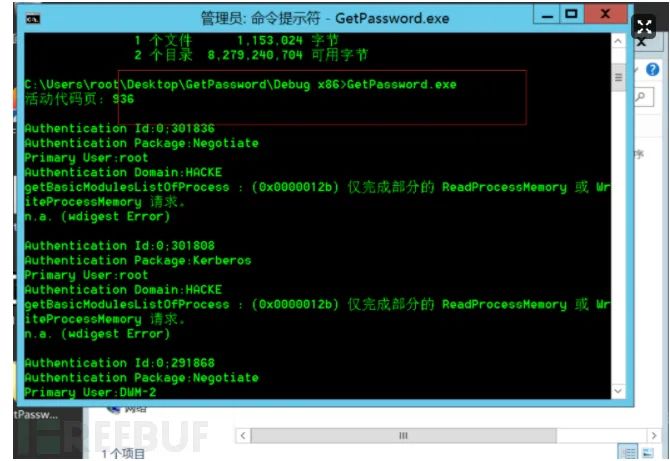Close the background Explorer window
The image size is (670, 461).
point(641,42)
